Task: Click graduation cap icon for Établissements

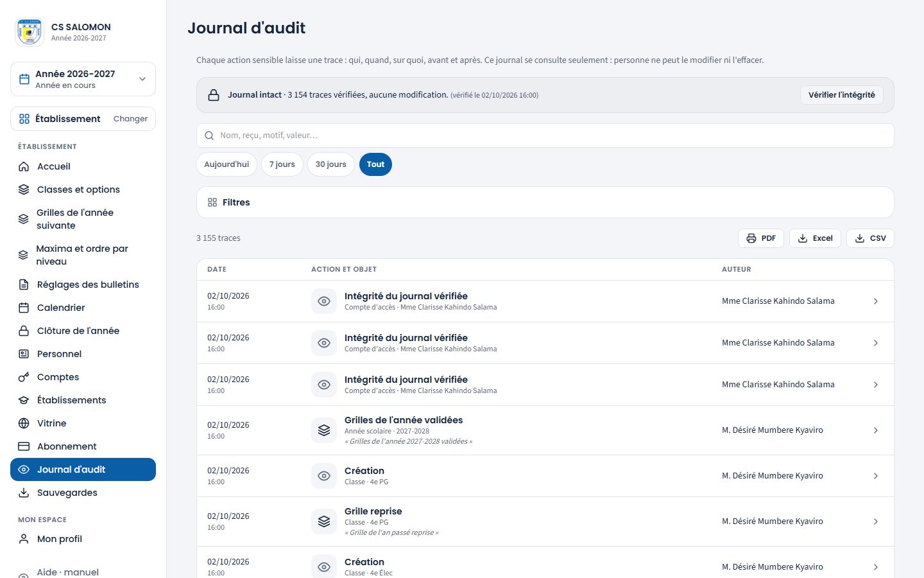Action: 24,400
